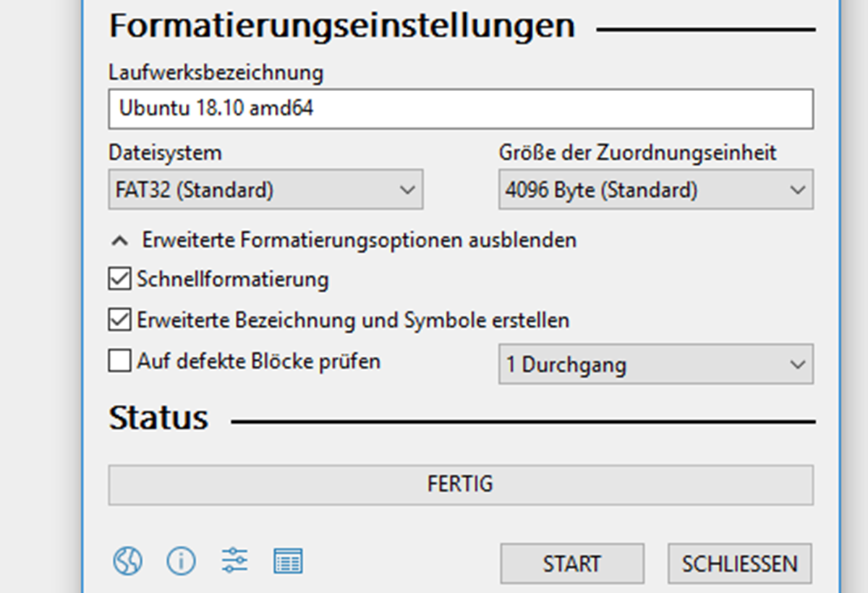The width and height of the screenshot is (868, 593).
Task: Click the Größe der Zuordnungseinheit label
Action: (x=637, y=153)
